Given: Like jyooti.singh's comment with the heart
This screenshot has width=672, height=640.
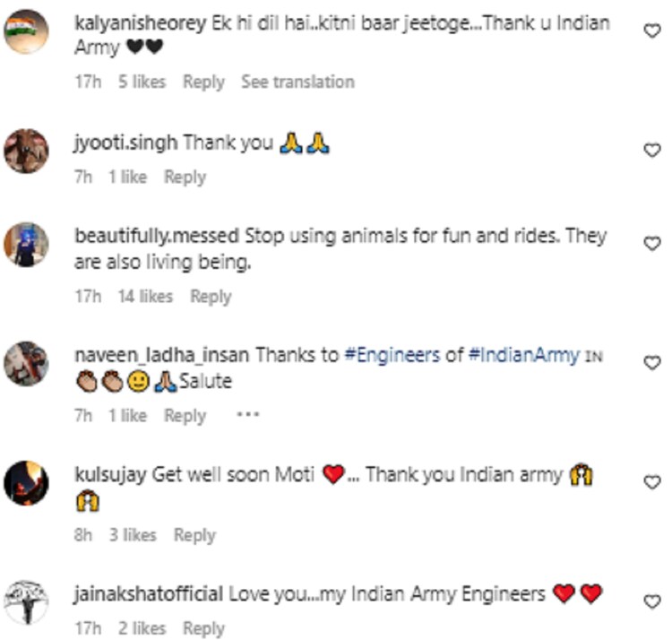Looking at the screenshot, I should 652,151.
